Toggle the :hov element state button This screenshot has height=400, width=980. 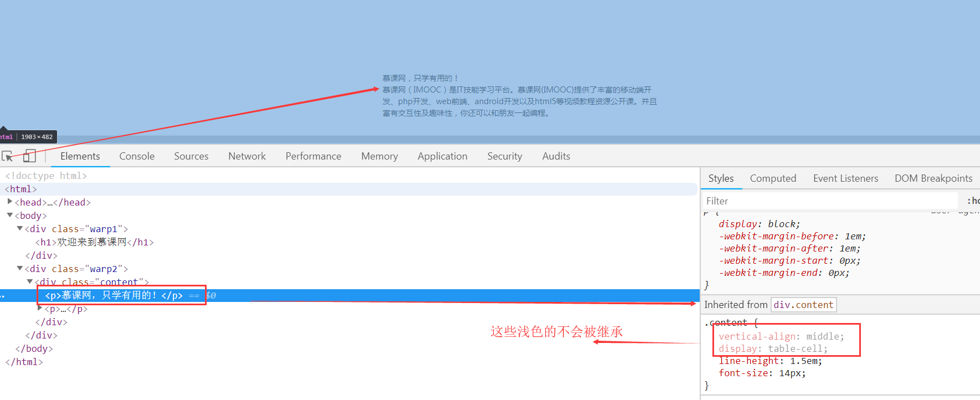click(x=973, y=201)
